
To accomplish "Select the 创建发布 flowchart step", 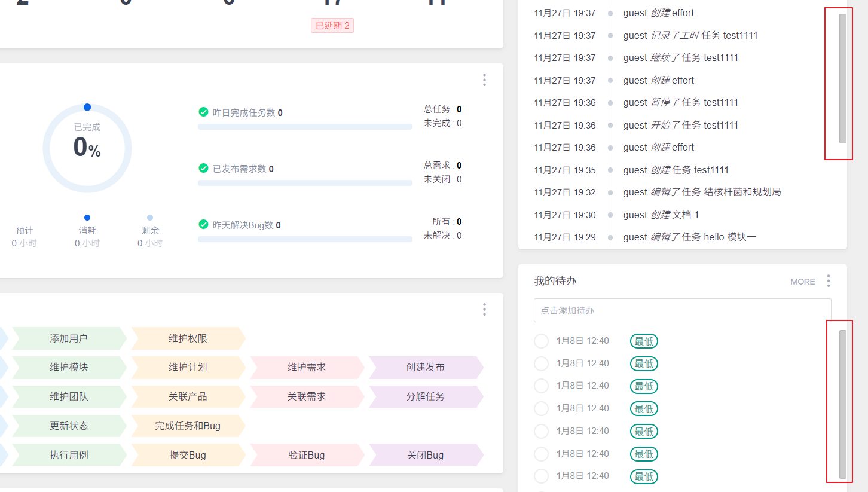I will coord(425,367).
